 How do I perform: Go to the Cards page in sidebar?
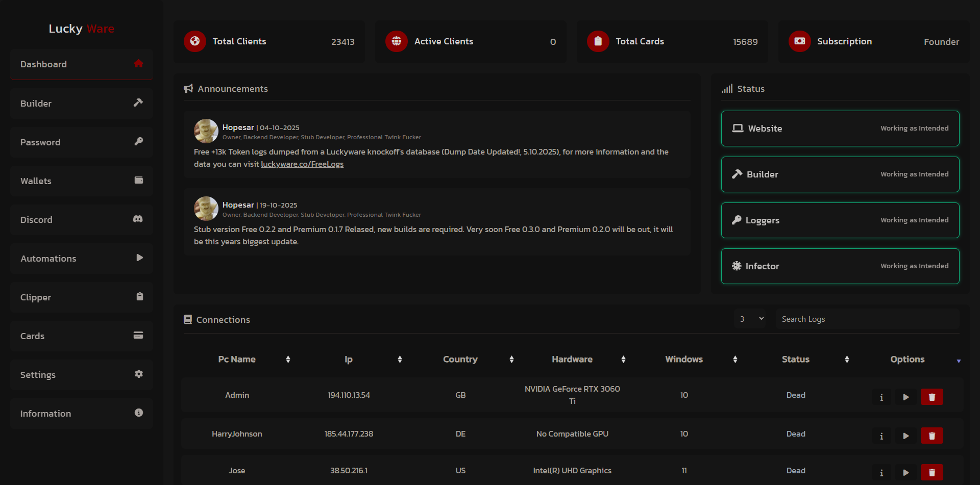pos(82,336)
